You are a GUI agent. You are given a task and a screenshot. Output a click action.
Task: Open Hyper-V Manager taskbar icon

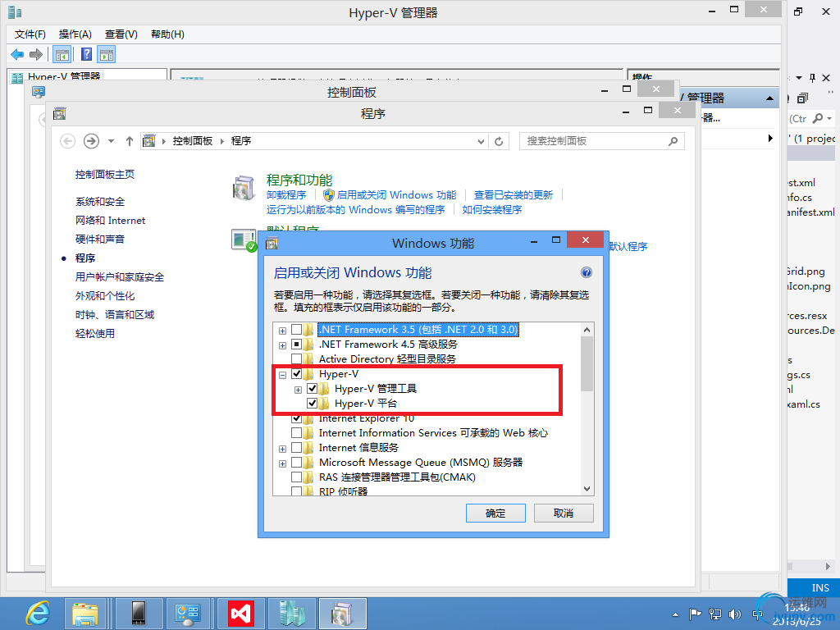(292, 614)
